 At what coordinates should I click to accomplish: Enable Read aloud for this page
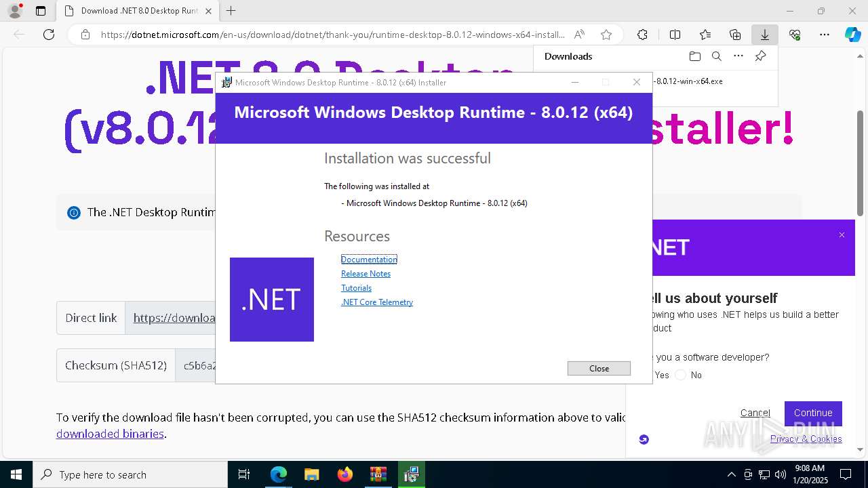[579, 35]
